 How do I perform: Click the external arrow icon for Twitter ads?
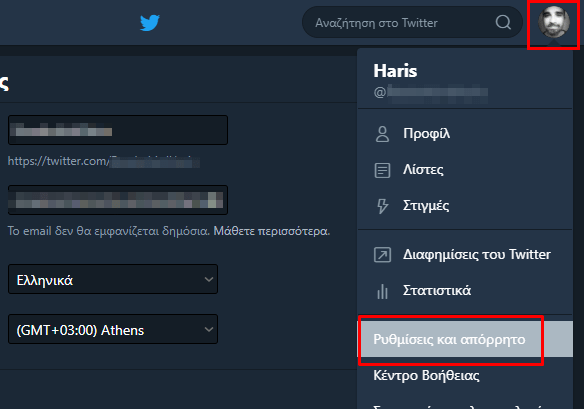pyautogui.click(x=382, y=255)
